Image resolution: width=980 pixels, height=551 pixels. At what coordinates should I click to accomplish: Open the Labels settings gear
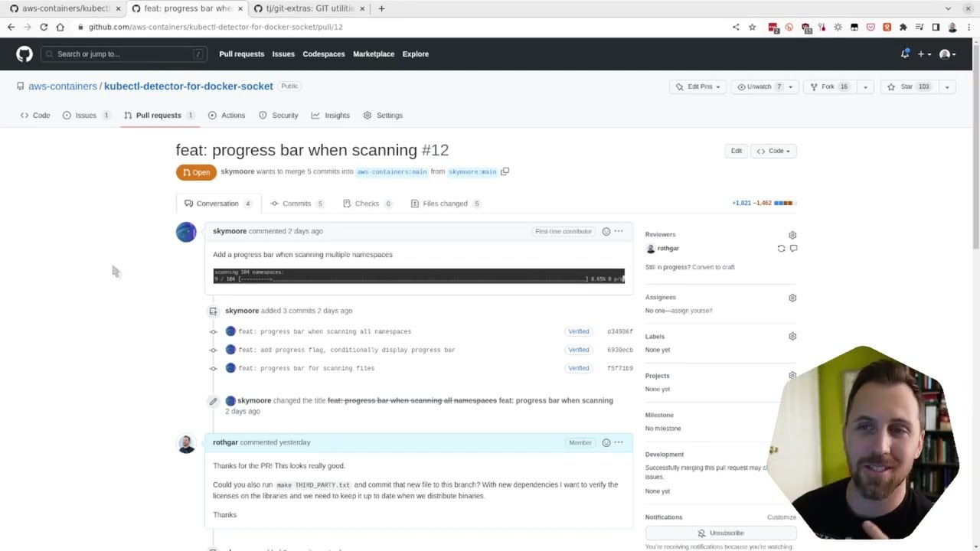pyautogui.click(x=792, y=337)
